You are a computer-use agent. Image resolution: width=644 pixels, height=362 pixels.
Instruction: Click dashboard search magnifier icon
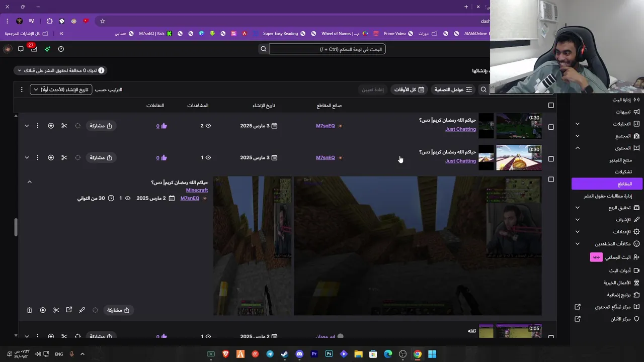[x=263, y=49]
